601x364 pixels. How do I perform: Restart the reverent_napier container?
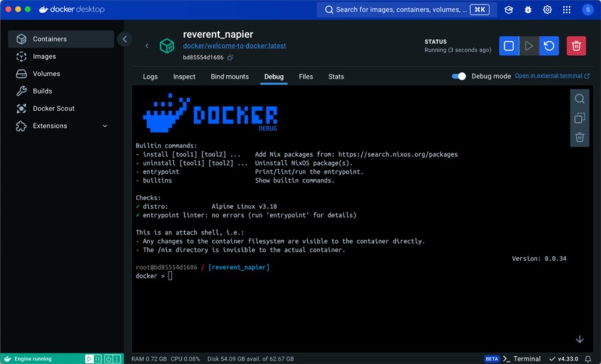(549, 46)
